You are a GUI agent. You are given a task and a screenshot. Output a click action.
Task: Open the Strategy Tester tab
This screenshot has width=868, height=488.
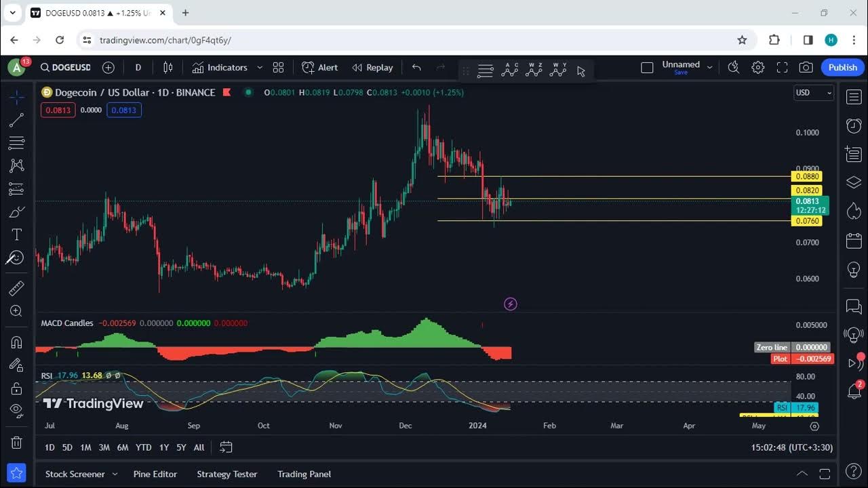[227, 474]
